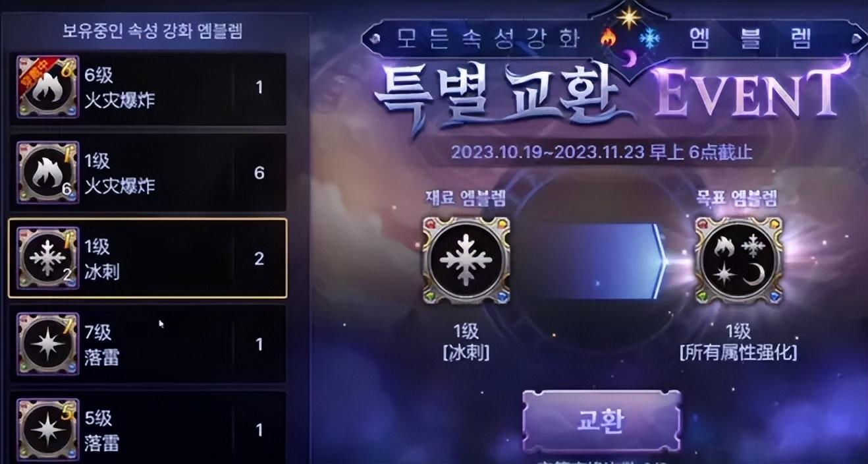Click the 재료 엠블렘 snowflake material icon

pyautogui.click(x=466, y=260)
